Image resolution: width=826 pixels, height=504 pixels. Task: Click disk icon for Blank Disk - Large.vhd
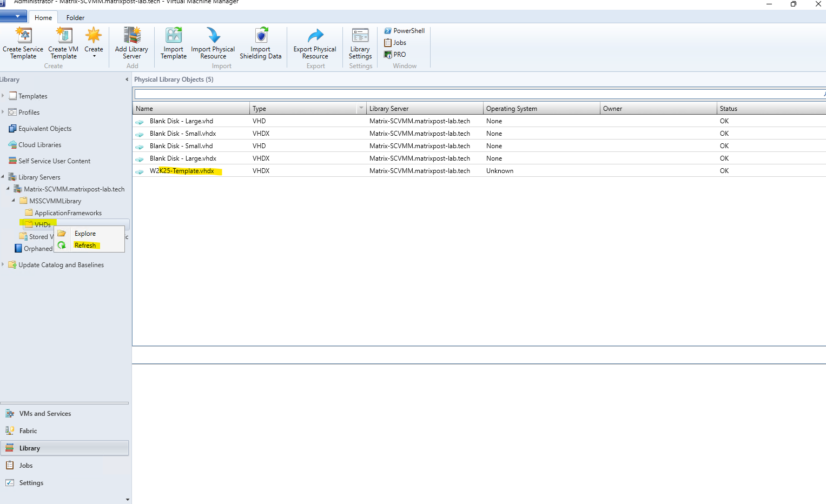140,122
